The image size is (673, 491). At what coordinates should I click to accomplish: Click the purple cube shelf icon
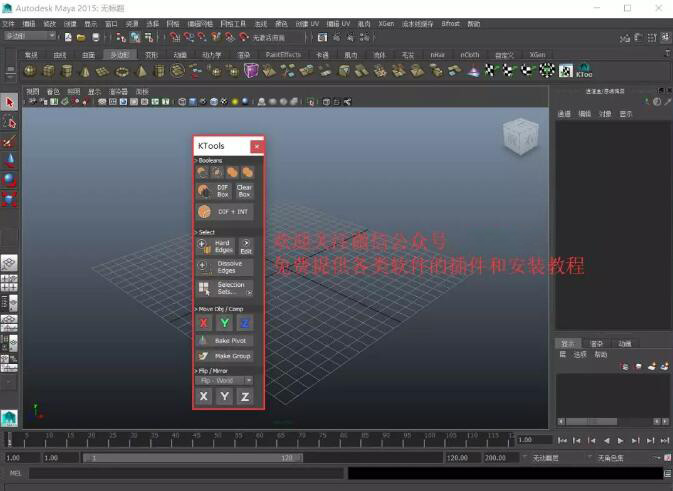(251, 70)
